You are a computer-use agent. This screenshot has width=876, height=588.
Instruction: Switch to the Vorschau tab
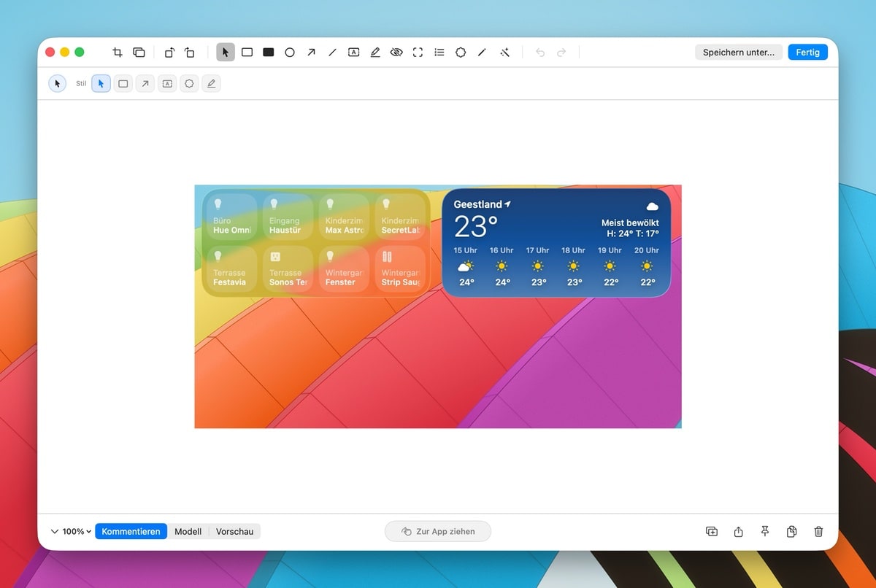pyautogui.click(x=234, y=532)
